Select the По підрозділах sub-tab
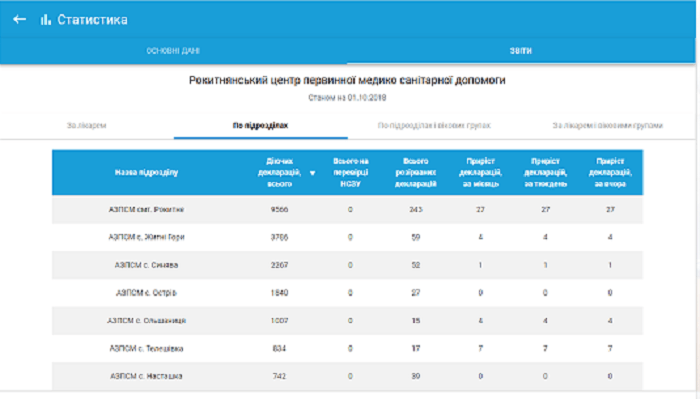 pos(260,125)
